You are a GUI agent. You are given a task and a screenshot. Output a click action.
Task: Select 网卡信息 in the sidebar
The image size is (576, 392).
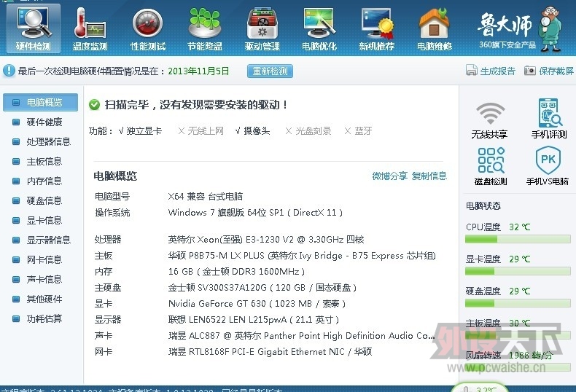point(40,260)
